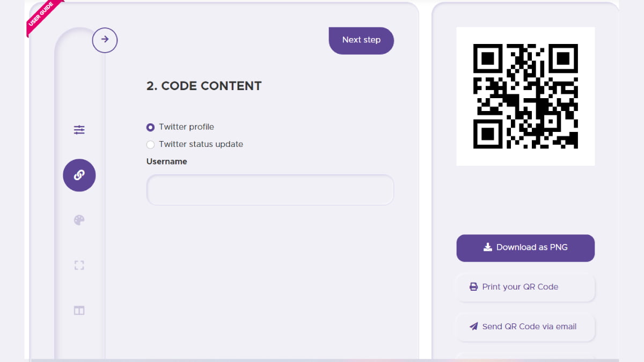644x362 pixels.
Task: Click the download icon inside the PNG button
Action: [487, 247]
